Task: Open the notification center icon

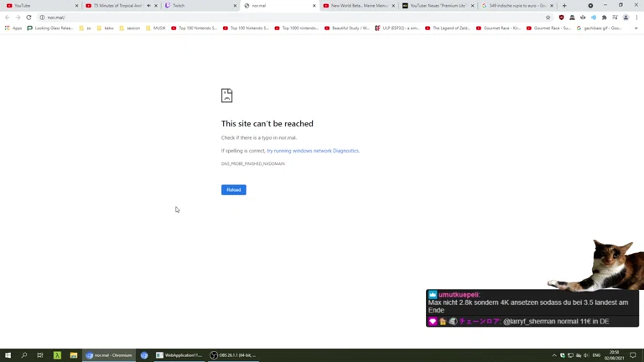Action: point(633,355)
